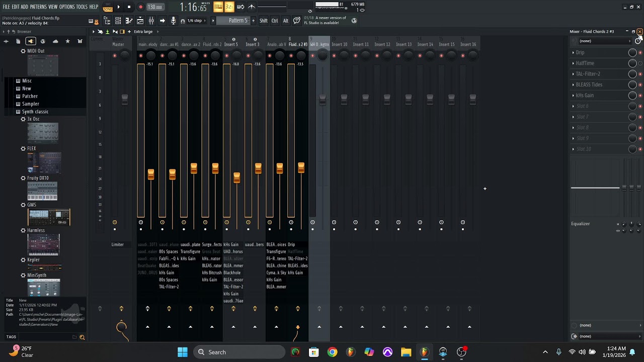Open the FILE menu
The height and width of the screenshot is (362, 644).
tap(6, 7)
